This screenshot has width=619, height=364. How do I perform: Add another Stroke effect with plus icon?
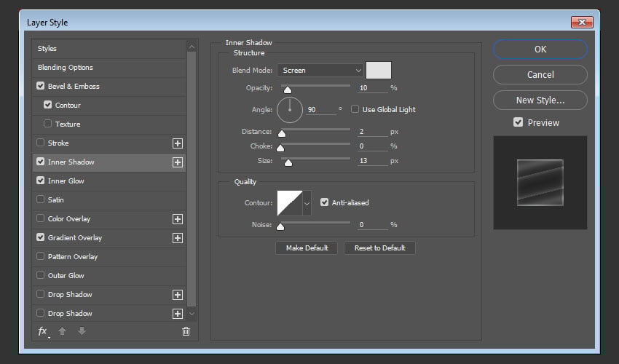click(x=177, y=143)
